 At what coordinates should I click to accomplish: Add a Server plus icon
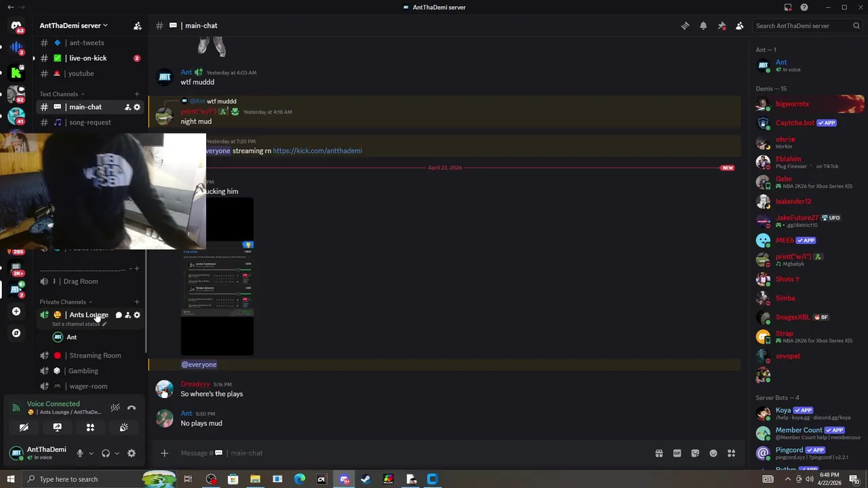point(16,312)
